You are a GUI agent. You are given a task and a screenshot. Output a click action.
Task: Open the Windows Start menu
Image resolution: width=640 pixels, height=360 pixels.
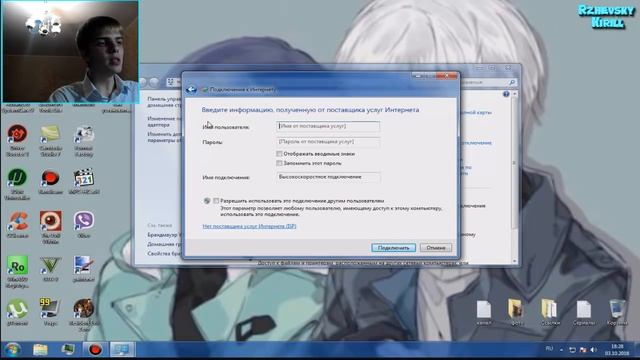pos(13,350)
